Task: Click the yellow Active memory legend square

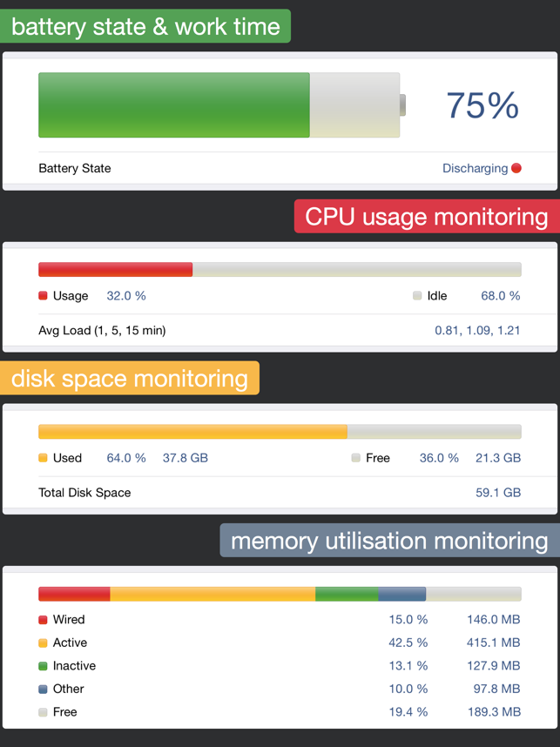Action: pyautogui.click(x=43, y=643)
